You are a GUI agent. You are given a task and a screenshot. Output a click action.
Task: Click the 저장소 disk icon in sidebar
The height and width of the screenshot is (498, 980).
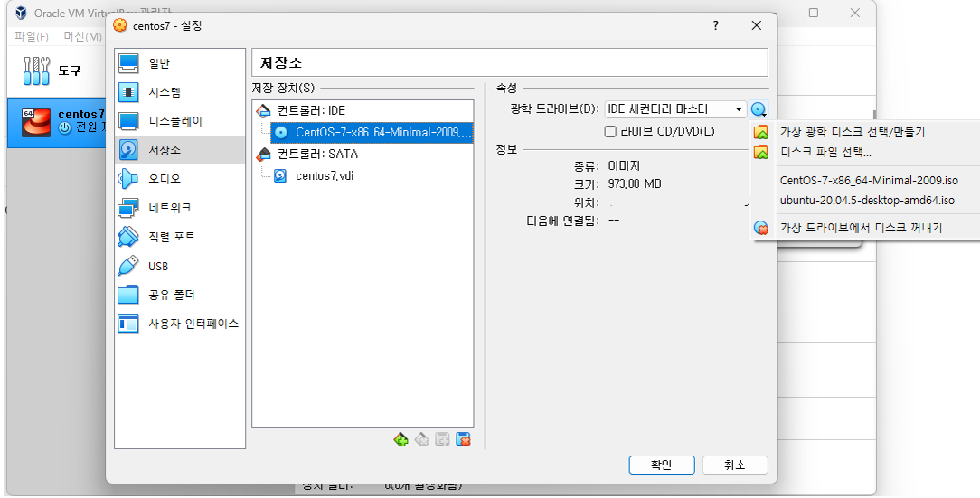click(128, 150)
